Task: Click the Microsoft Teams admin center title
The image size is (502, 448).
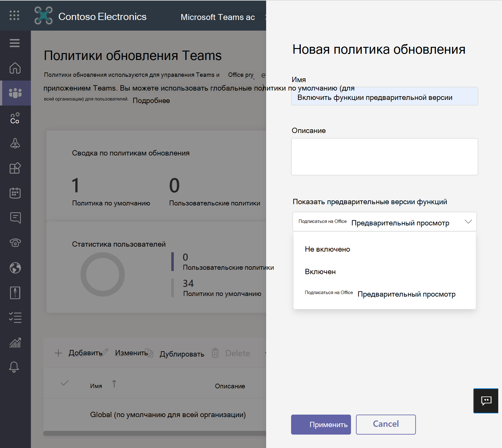Action: coord(218,17)
